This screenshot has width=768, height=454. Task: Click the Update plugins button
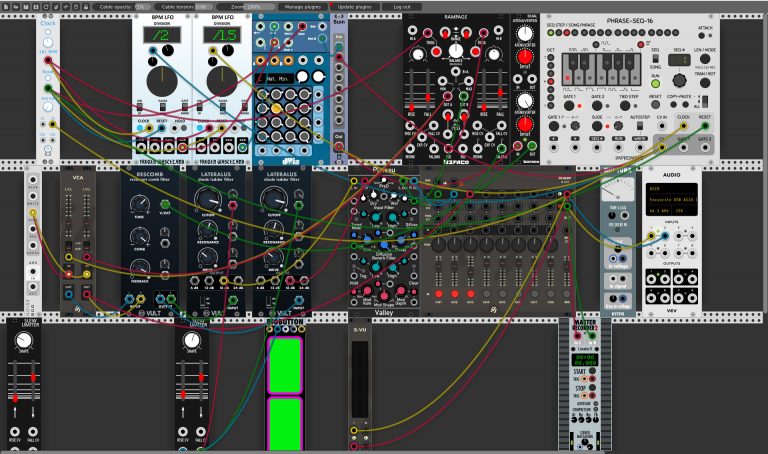354,7
